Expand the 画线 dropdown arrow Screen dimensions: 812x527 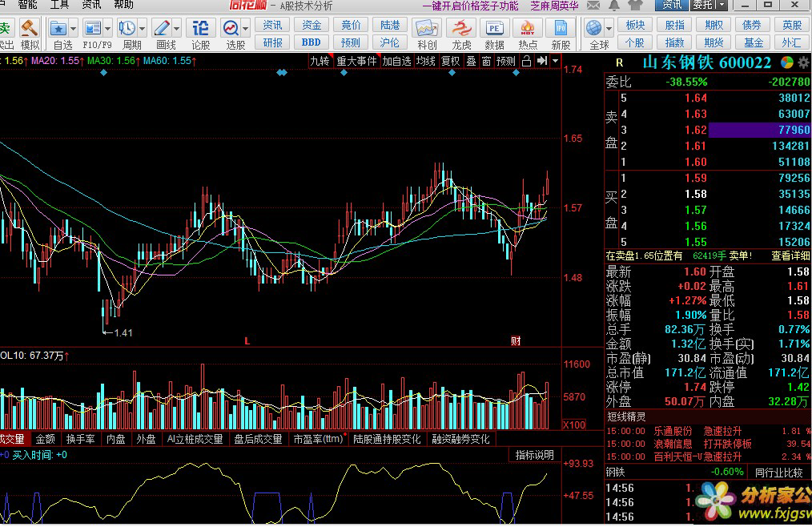tap(177, 28)
